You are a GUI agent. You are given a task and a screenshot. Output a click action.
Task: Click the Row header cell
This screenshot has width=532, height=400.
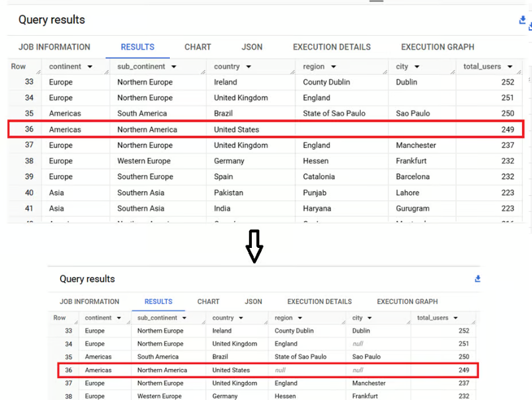point(19,66)
